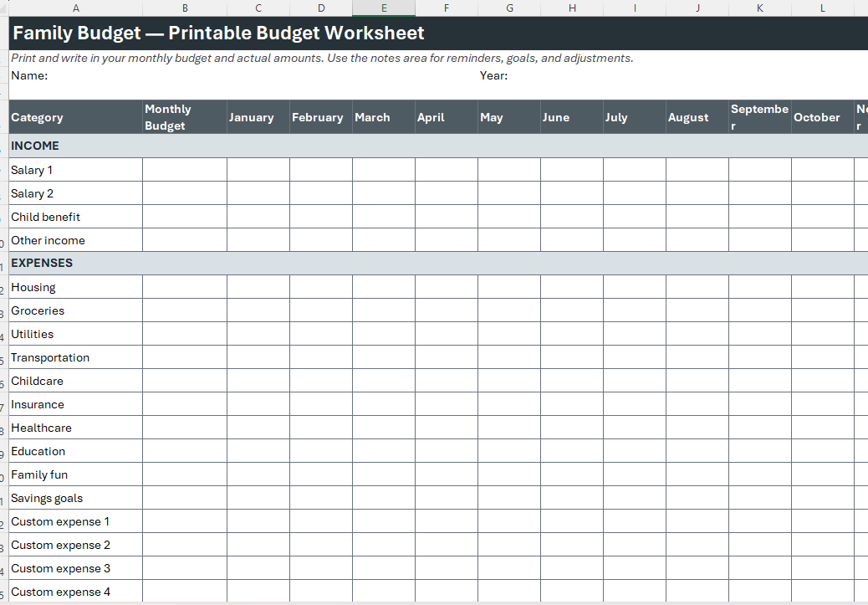Click the 'Family fun' cell
Screen dimensions: 868x605
click(76, 474)
